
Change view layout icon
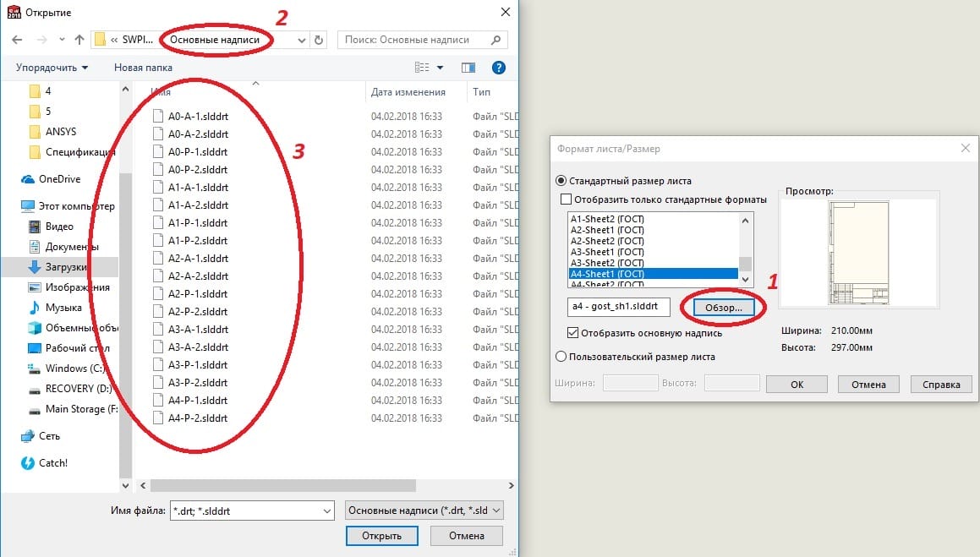(422, 68)
